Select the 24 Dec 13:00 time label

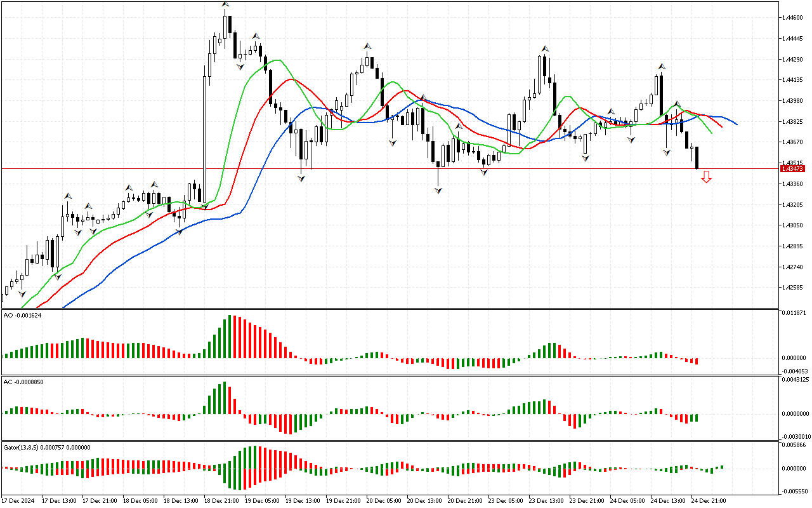668,500
